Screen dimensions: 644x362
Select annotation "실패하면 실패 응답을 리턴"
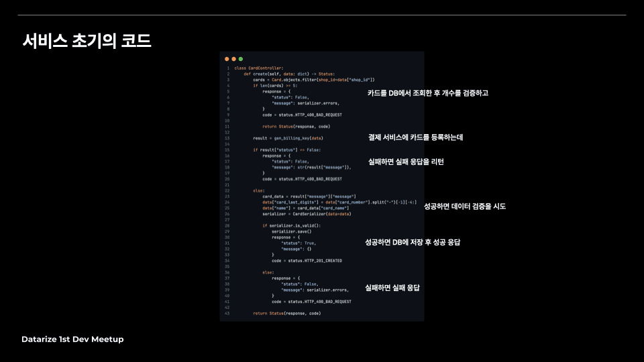[x=406, y=162]
